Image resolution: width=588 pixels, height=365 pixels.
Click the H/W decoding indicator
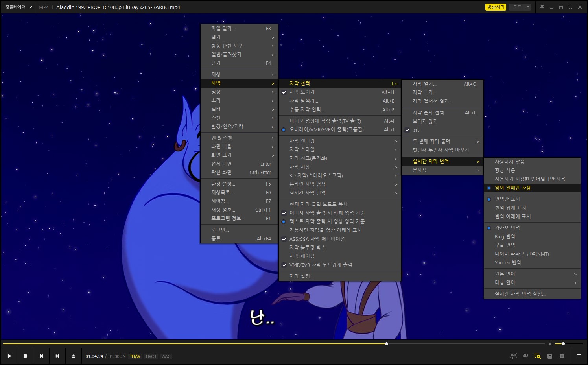click(135, 356)
